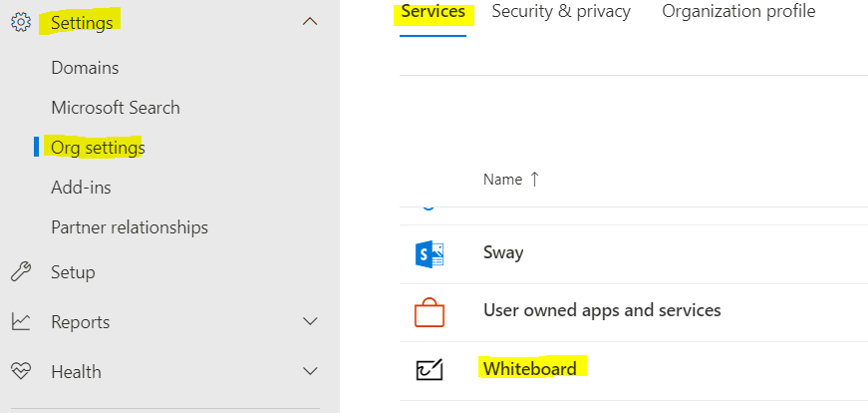868x413 pixels.
Task: Open Partner relationships page
Action: click(x=130, y=227)
